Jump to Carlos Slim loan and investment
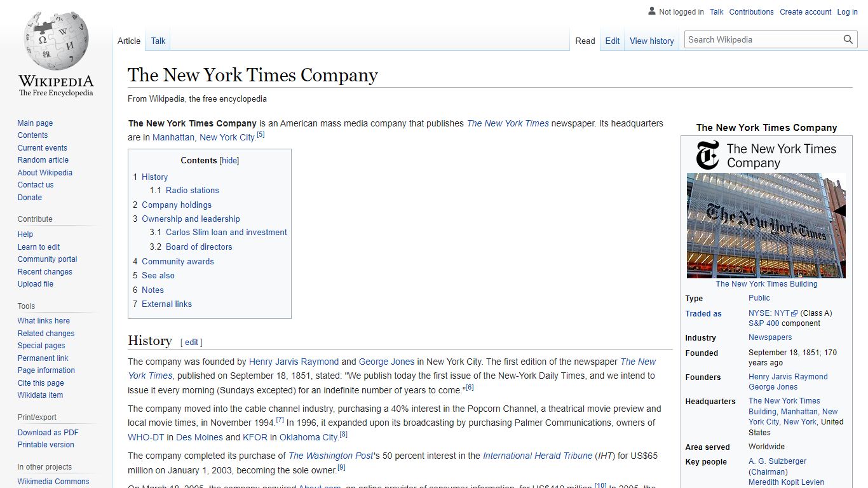The height and width of the screenshot is (488, 868). click(x=226, y=233)
